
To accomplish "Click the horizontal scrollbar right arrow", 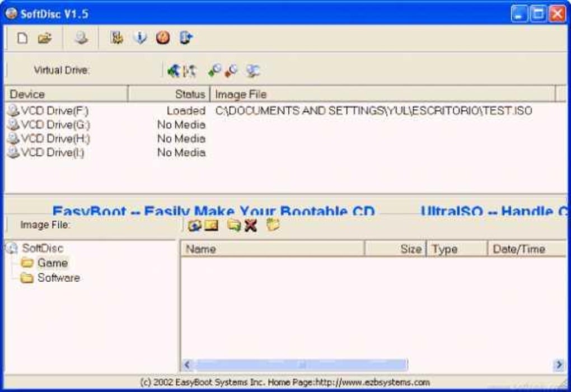I will coord(559,365).
